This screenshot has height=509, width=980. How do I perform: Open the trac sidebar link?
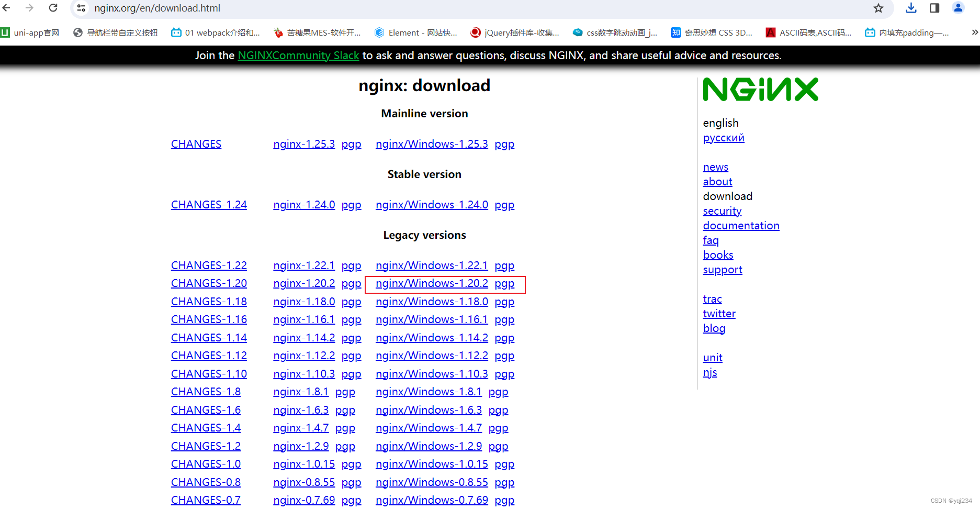point(712,299)
